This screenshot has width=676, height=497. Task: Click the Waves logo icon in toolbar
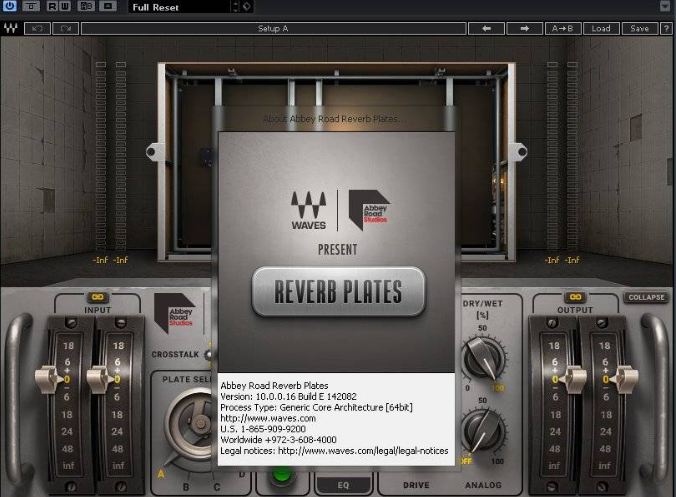[10, 28]
